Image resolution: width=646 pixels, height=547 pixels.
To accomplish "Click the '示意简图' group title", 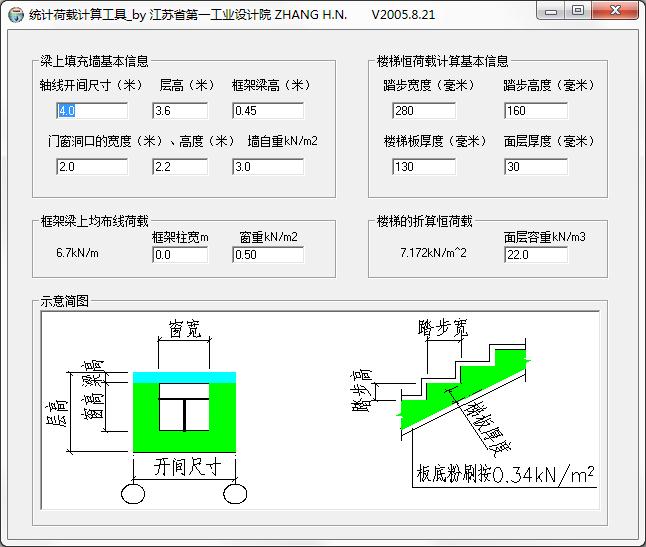I will (x=64, y=301).
